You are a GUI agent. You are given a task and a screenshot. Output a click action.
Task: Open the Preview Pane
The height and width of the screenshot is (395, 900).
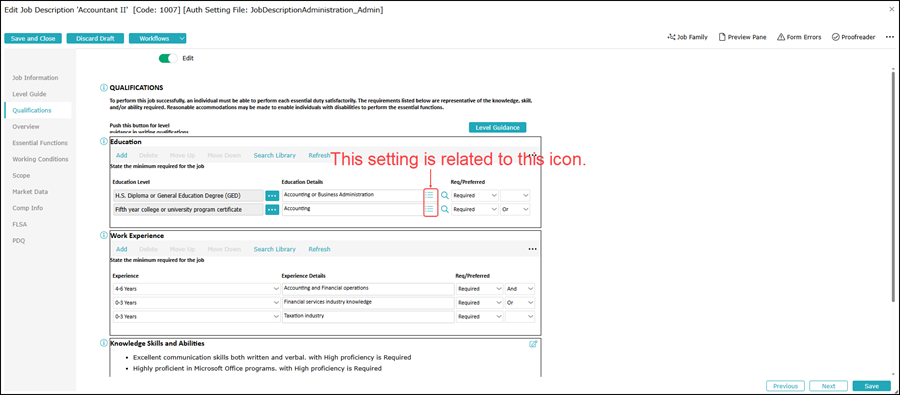pyautogui.click(x=742, y=37)
